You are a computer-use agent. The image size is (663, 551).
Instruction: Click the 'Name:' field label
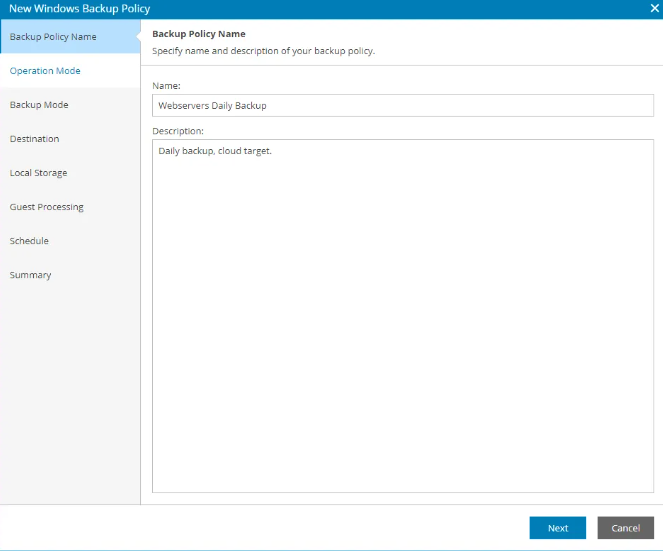[x=166, y=86]
